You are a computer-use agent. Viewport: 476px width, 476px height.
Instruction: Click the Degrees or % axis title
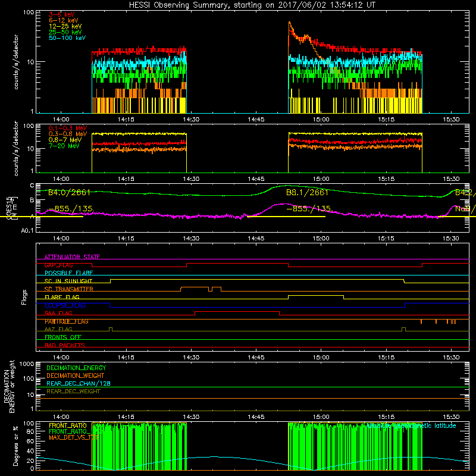click(15, 446)
